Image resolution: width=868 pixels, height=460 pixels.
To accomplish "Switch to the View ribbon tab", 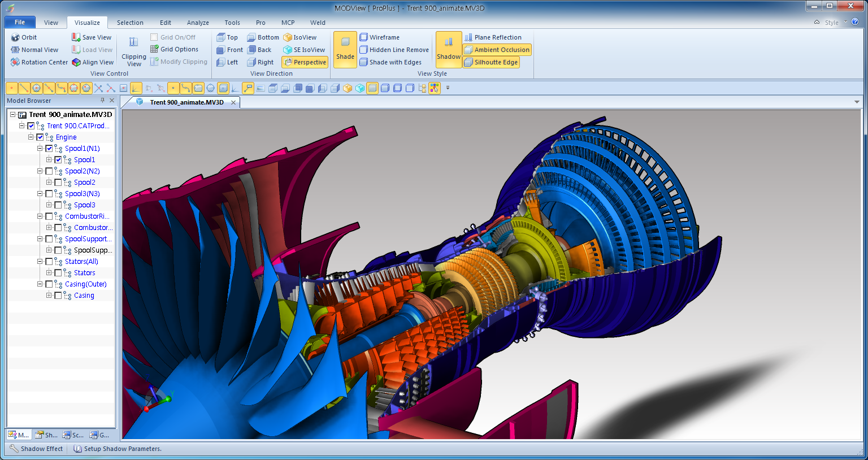I will click(51, 23).
